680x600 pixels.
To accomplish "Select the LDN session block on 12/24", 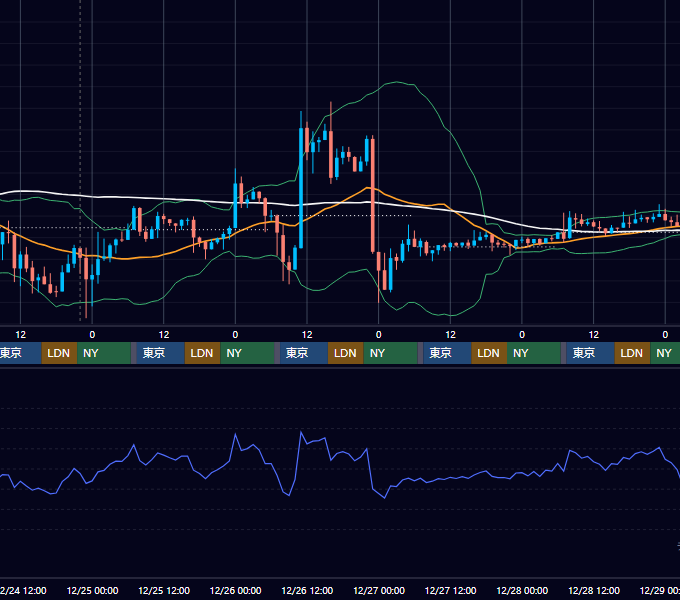I will pyautogui.click(x=59, y=353).
